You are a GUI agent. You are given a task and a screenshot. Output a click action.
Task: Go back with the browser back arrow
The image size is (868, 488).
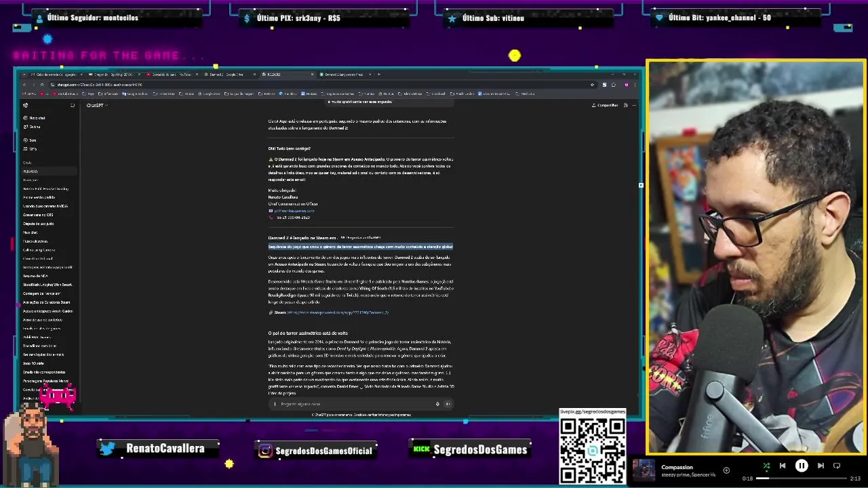coord(24,85)
